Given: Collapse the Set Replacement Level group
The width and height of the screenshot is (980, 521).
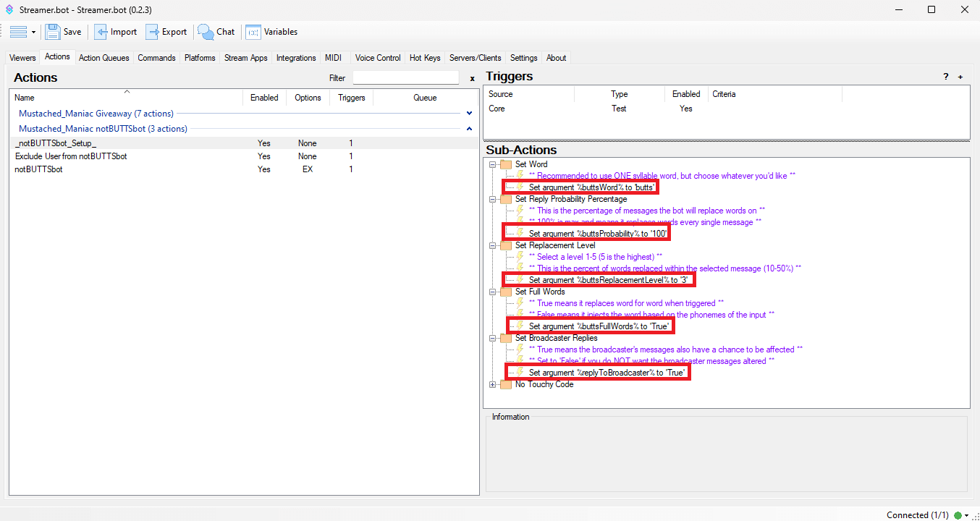Looking at the screenshot, I should click(x=493, y=245).
